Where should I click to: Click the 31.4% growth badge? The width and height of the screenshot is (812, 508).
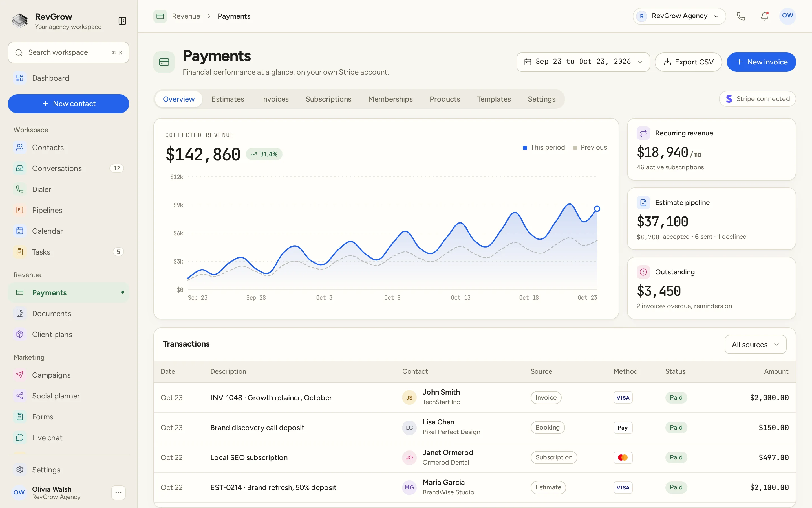[264, 154]
